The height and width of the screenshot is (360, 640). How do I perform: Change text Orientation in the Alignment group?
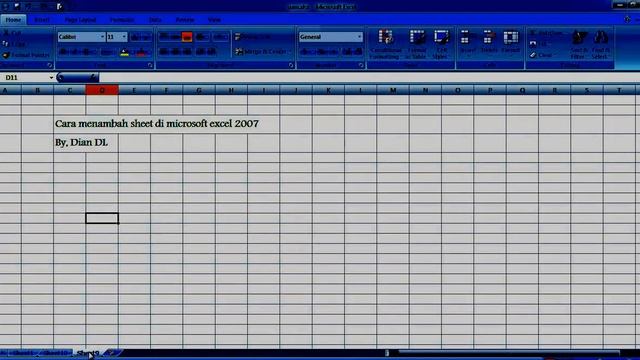[202, 37]
